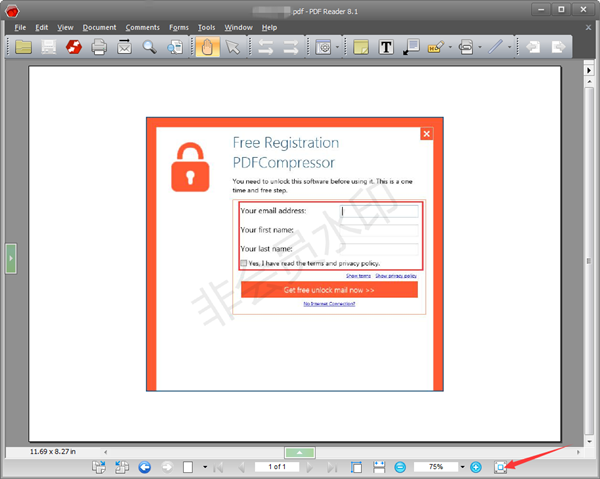Open the Highlight tool dropdown arrow
The width and height of the screenshot is (600, 479).
coord(450,47)
